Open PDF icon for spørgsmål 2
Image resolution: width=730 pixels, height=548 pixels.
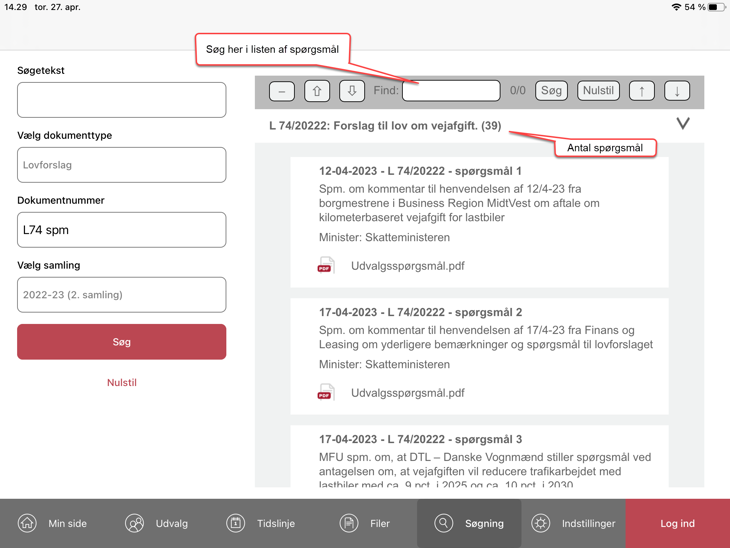pyautogui.click(x=325, y=393)
